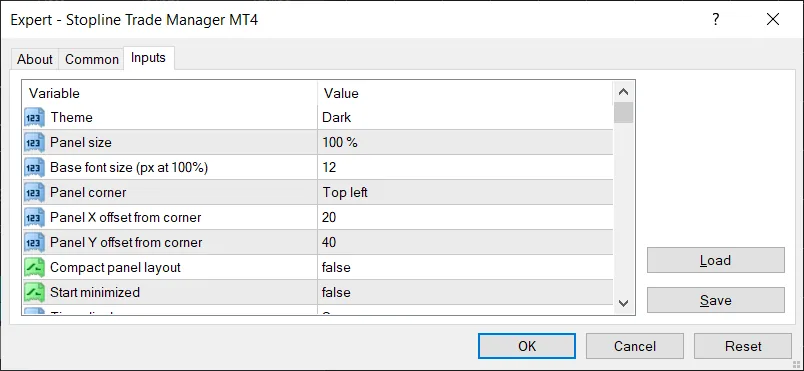Select the Top left panel corner value
Viewport: 804px width, 371px height.
(465, 193)
